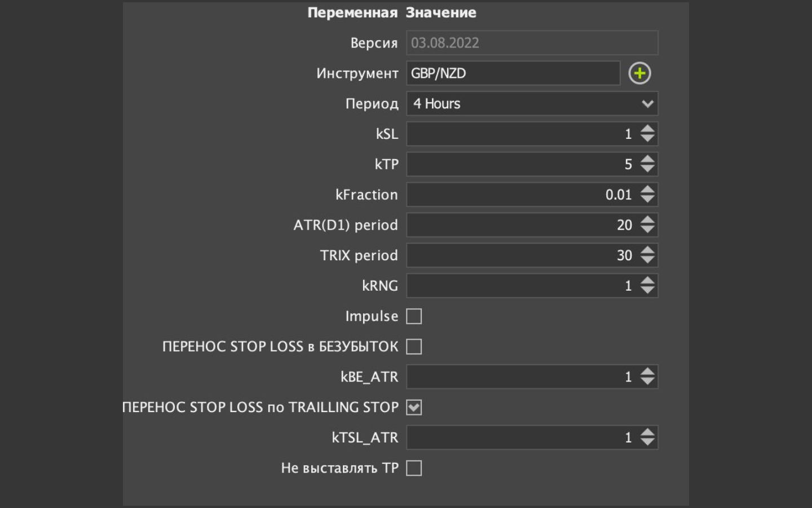The width and height of the screenshot is (812, 508).
Task: Increase kFraction with the up arrow
Action: coord(647,190)
